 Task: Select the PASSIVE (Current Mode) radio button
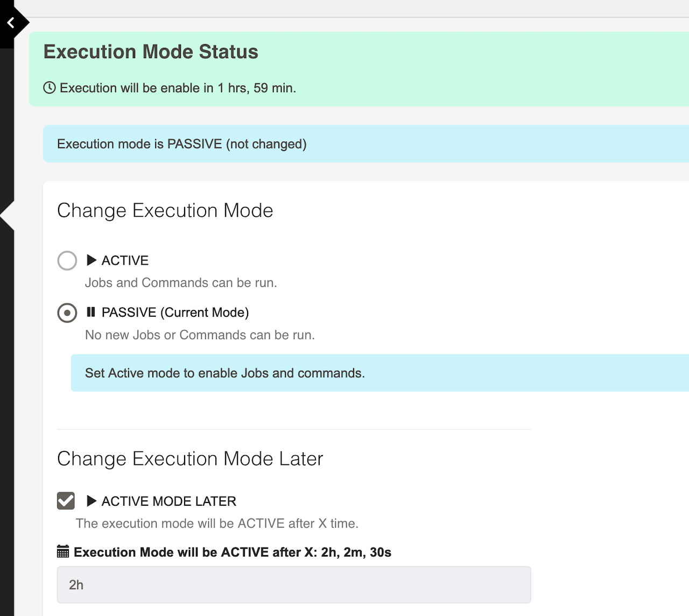coord(67,313)
